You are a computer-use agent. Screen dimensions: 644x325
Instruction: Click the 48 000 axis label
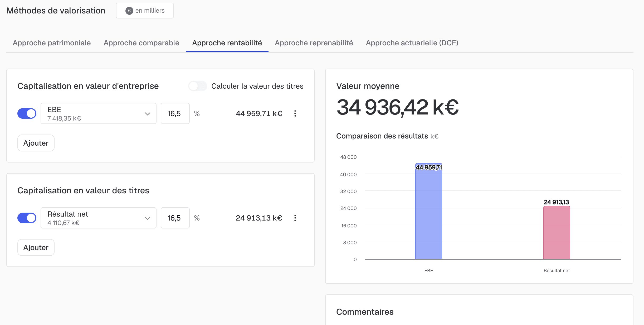click(348, 157)
